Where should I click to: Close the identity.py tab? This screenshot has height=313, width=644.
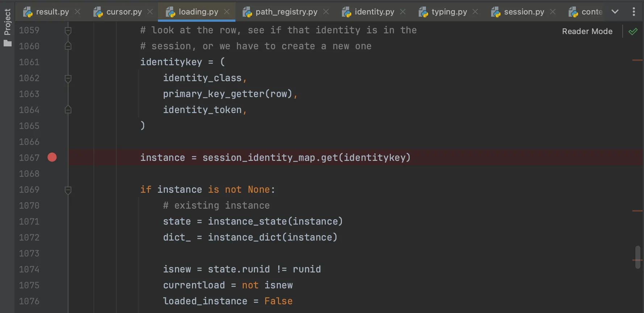[403, 12]
